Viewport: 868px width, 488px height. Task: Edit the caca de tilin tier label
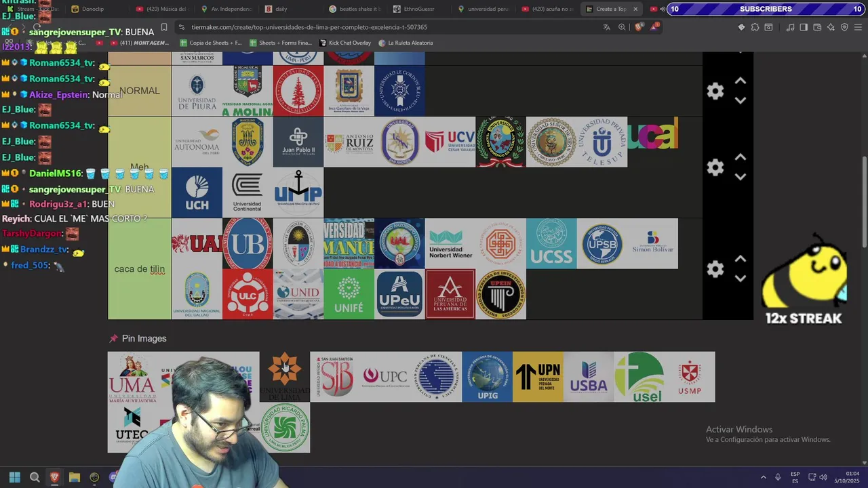(140, 269)
